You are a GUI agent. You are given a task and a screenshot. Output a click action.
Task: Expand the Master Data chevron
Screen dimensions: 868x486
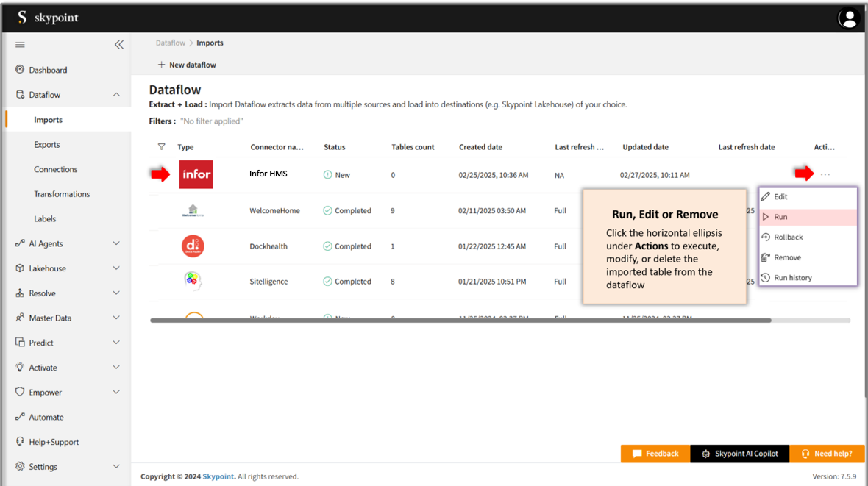click(116, 318)
